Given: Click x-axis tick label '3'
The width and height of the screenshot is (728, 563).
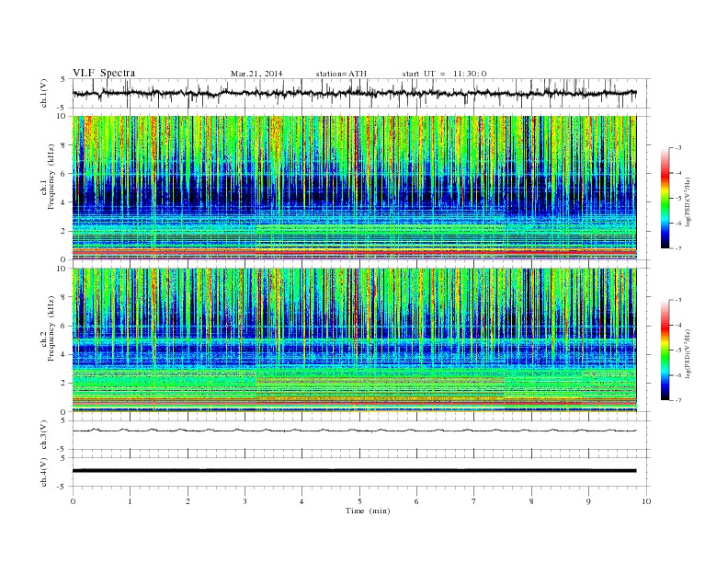Looking at the screenshot, I should (x=245, y=501).
